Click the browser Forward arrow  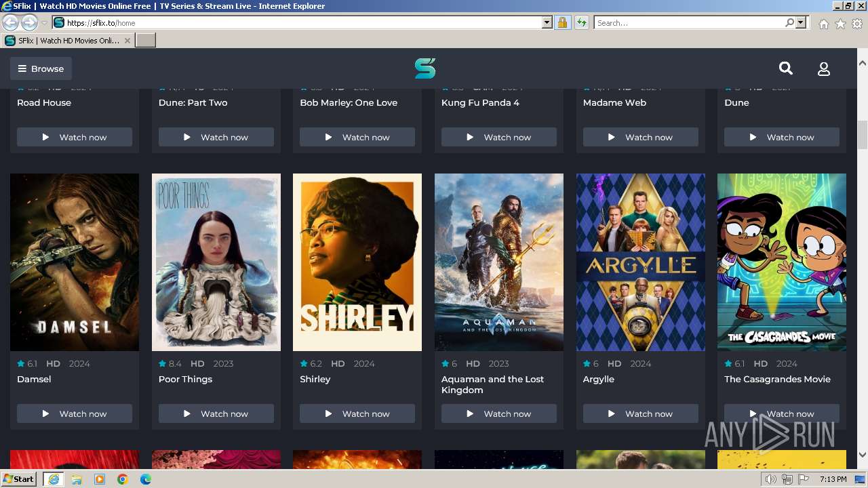tap(29, 22)
